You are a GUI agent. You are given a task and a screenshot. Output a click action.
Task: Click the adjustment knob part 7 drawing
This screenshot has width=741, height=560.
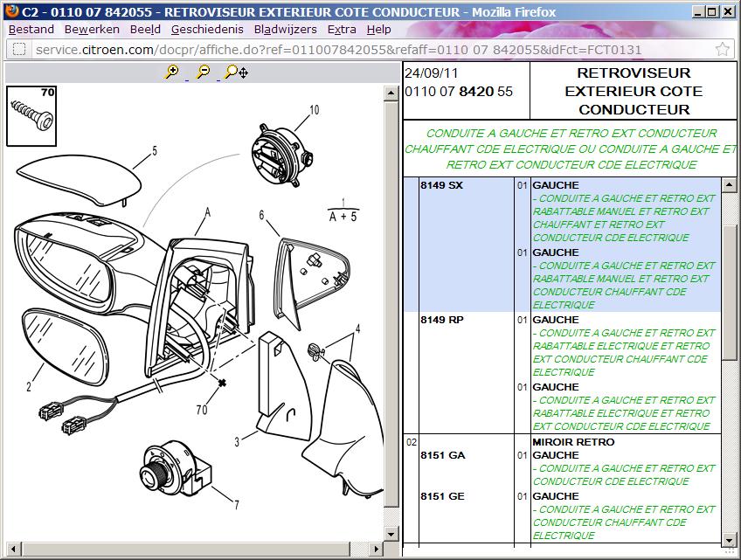click(x=175, y=467)
